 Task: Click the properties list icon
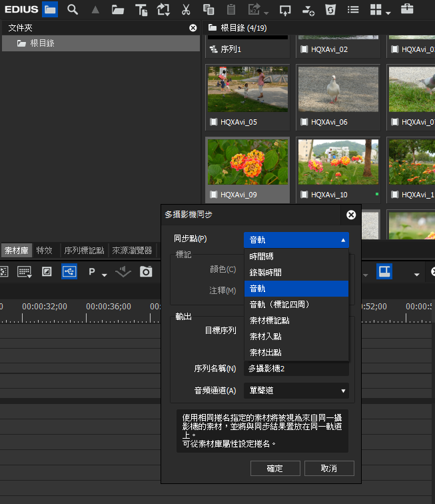point(353,10)
